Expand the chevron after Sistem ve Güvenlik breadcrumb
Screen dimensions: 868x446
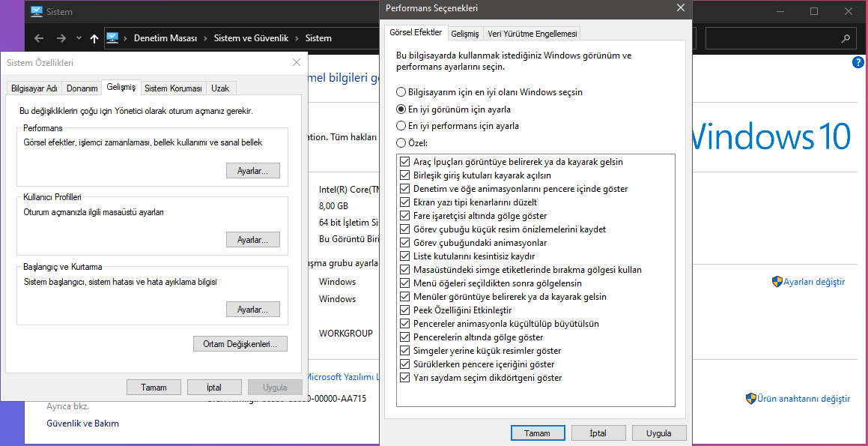296,38
